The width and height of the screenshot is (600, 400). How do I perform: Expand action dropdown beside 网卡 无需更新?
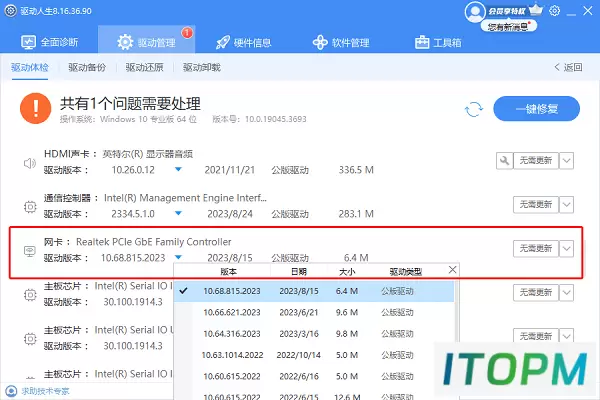[566, 248]
